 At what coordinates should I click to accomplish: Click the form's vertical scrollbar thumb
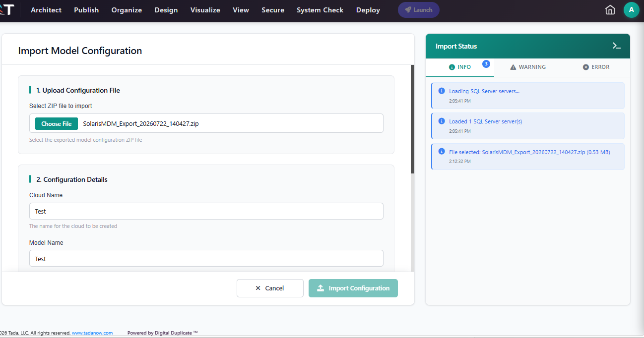click(412, 119)
